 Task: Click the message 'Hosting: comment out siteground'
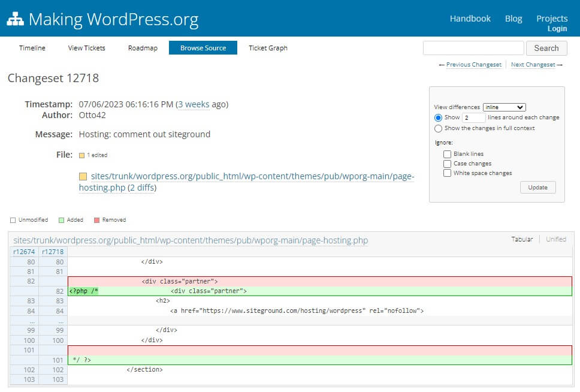[144, 134]
